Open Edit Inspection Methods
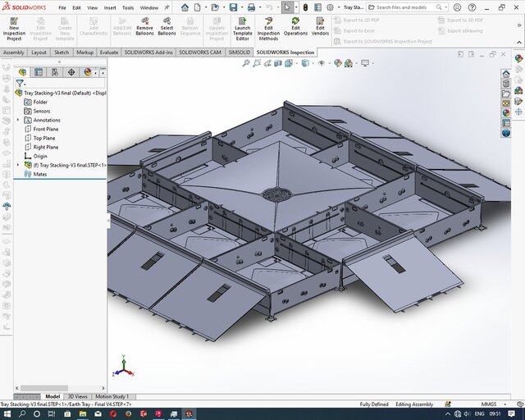The height and width of the screenshot is (420, 525). point(268,21)
